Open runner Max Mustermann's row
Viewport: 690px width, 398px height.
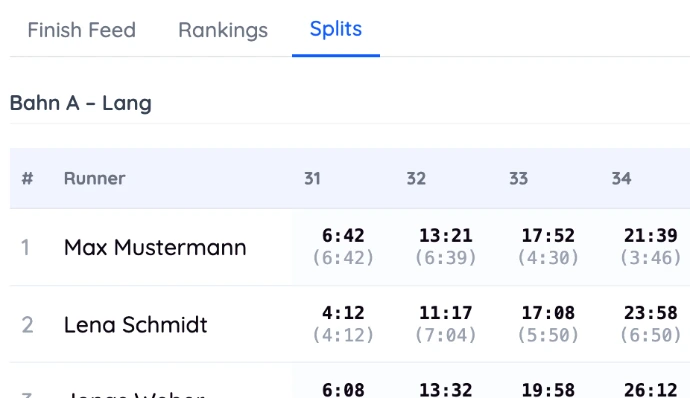[350, 247]
